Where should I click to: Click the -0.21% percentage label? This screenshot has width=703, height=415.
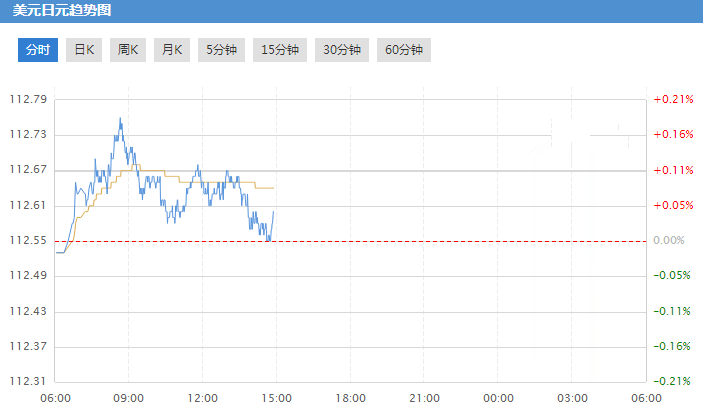(673, 381)
